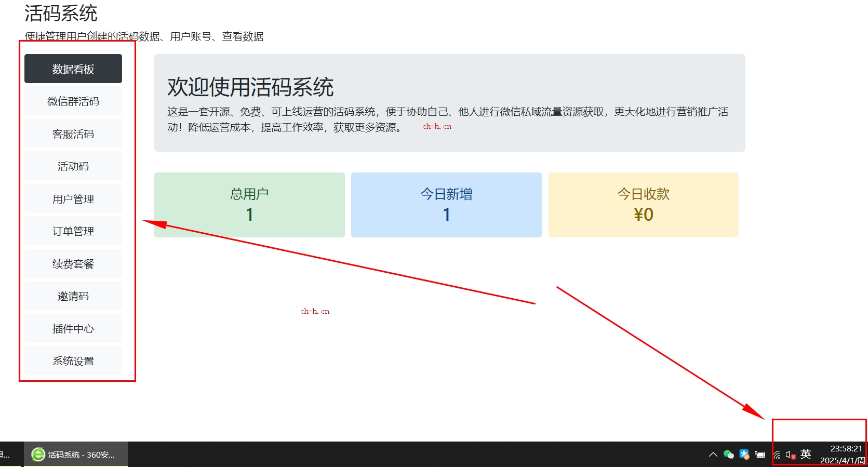Open the 数据看板 menu item
The image size is (868, 467).
(73, 69)
